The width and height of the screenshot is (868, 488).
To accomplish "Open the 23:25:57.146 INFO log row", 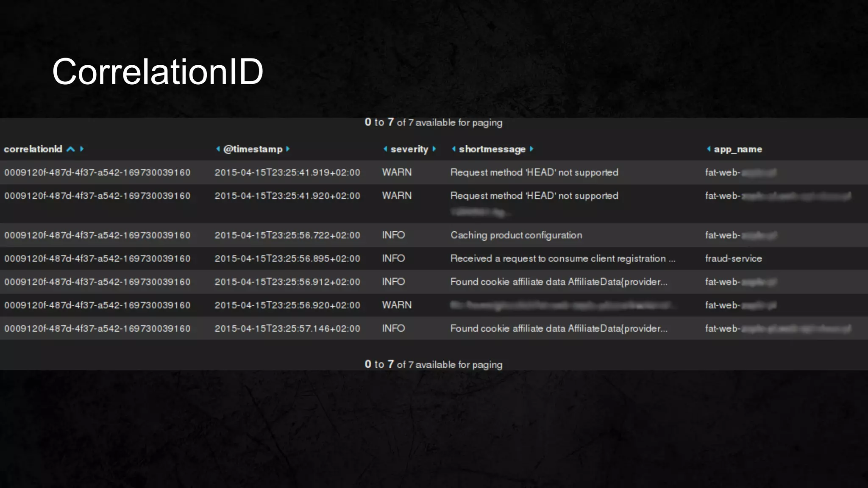I will tap(434, 328).
